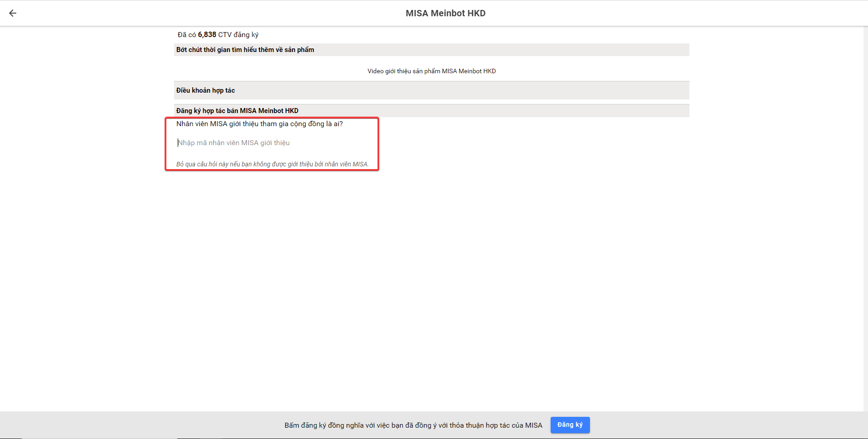The width and height of the screenshot is (868, 439).
Task: Open Video giới thiệu sản phẩm MISA Meinbot
Action: (432, 71)
